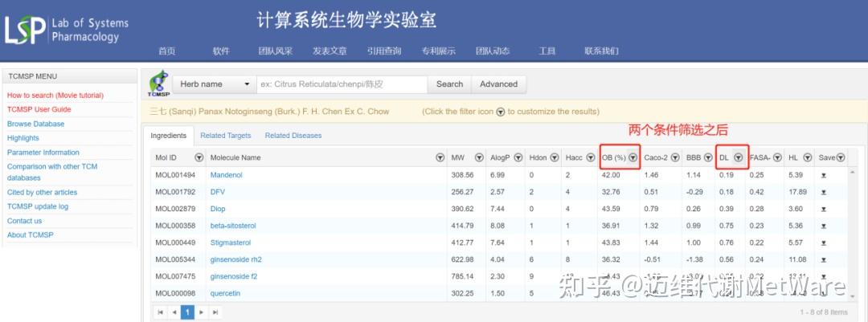
Task: Open the beta-sitosterol molecule link
Action: [233, 226]
